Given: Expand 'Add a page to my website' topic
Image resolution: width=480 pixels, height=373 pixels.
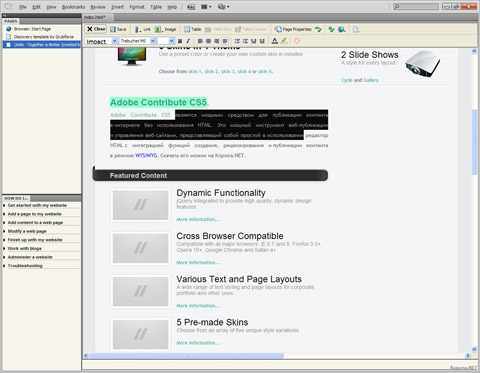Looking at the screenshot, I should (x=34, y=214).
